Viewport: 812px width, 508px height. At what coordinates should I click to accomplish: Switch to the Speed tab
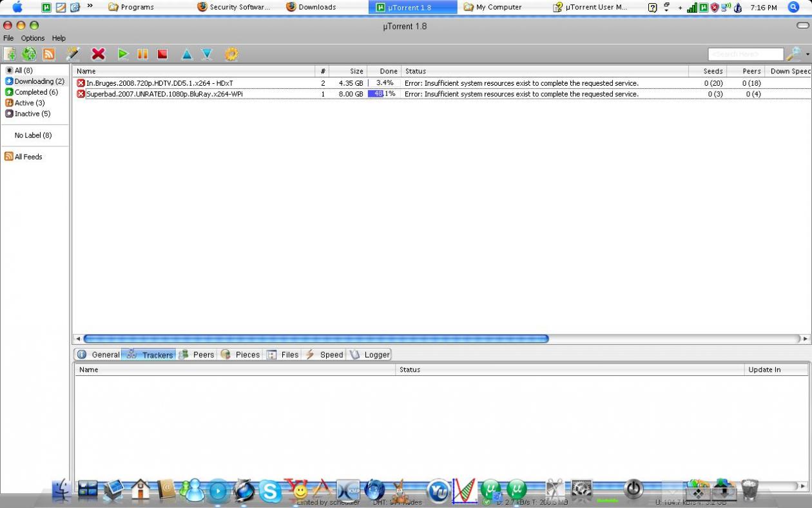[x=324, y=355]
